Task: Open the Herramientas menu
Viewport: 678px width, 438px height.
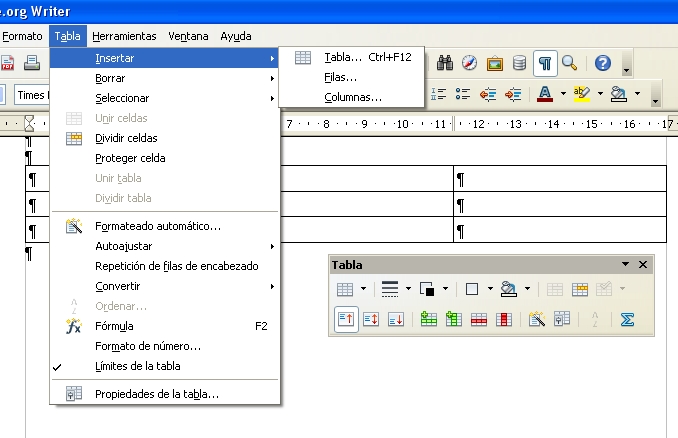Action: click(x=125, y=36)
